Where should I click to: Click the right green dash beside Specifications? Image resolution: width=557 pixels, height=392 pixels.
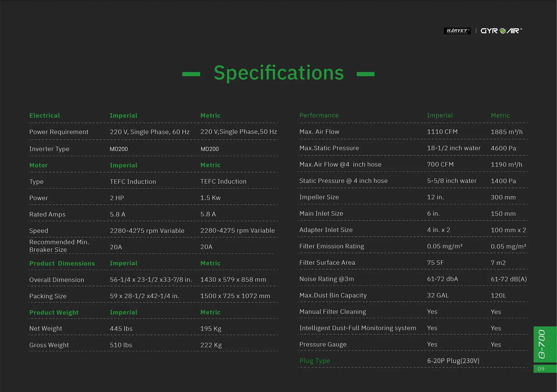(x=365, y=75)
